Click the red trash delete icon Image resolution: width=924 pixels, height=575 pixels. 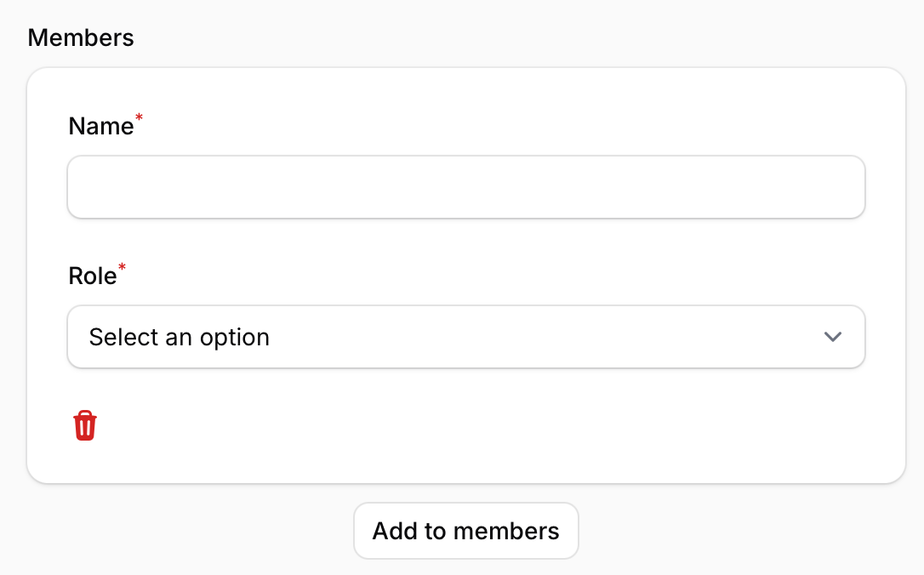(x=85, y=425)
